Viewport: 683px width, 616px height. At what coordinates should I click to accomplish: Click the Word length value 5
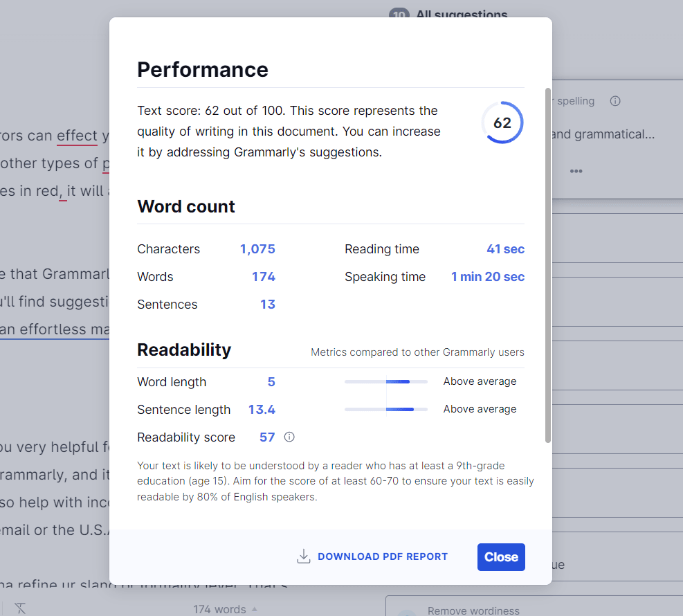coord(271,382)
